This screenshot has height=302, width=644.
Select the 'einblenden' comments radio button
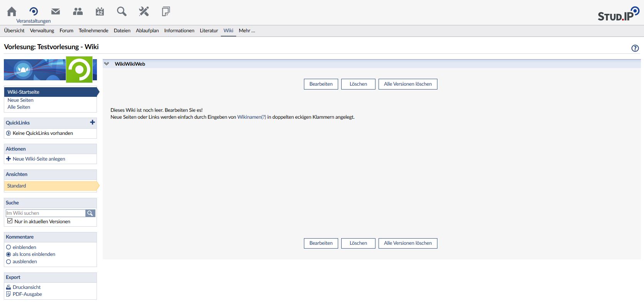[x=8, y=247]
